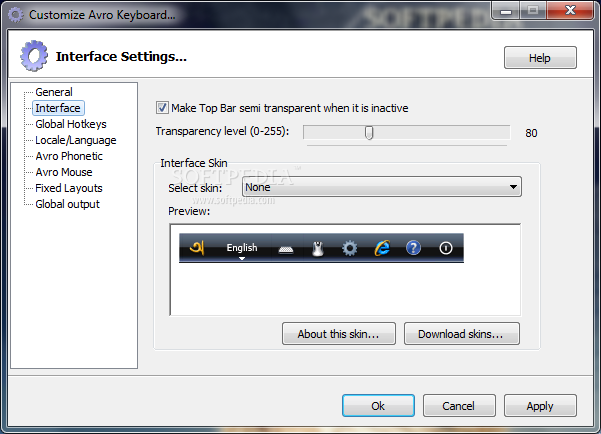The height and width of the screenshot is (434, 601).
Task: Minimize the Customize Avro Keyboard window
Action: [x=506, y=11]
